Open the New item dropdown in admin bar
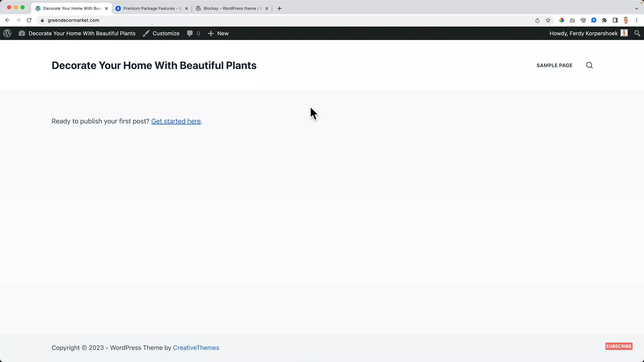Screen dimensions: 644x362 218,33
